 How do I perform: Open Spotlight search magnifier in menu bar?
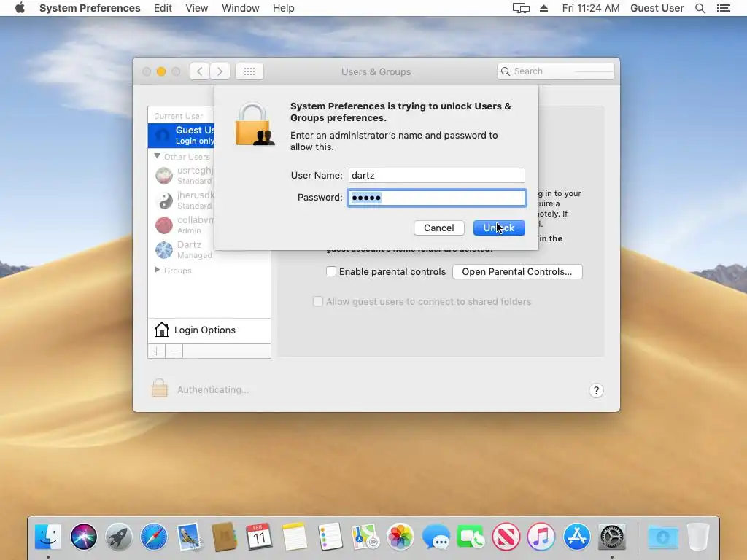(700, 8)
